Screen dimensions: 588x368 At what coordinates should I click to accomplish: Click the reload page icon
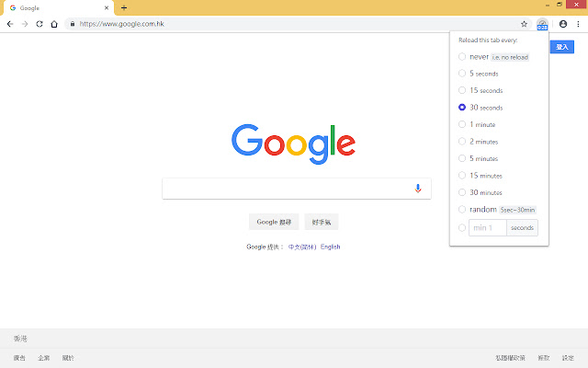(40, 24)
